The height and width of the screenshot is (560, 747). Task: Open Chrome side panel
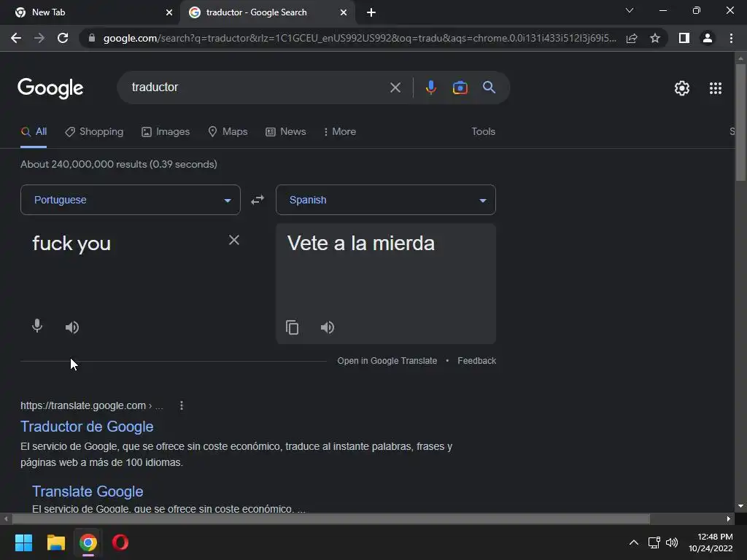[684, 38]
